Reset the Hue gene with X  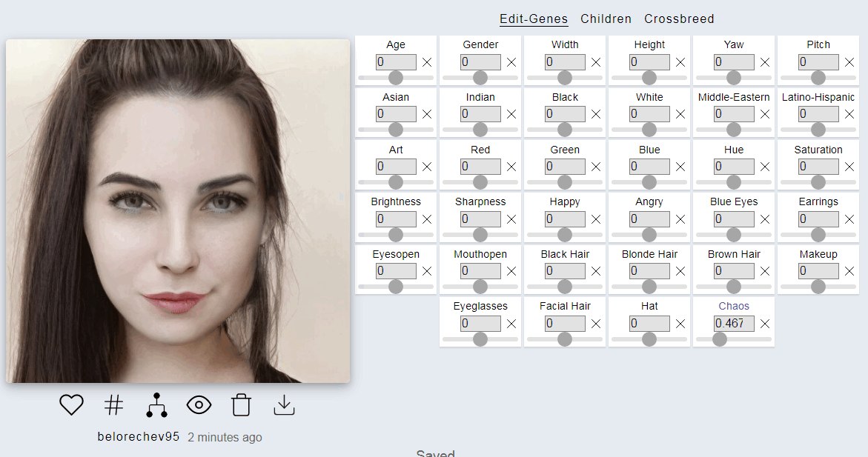[x=764, y=167]
